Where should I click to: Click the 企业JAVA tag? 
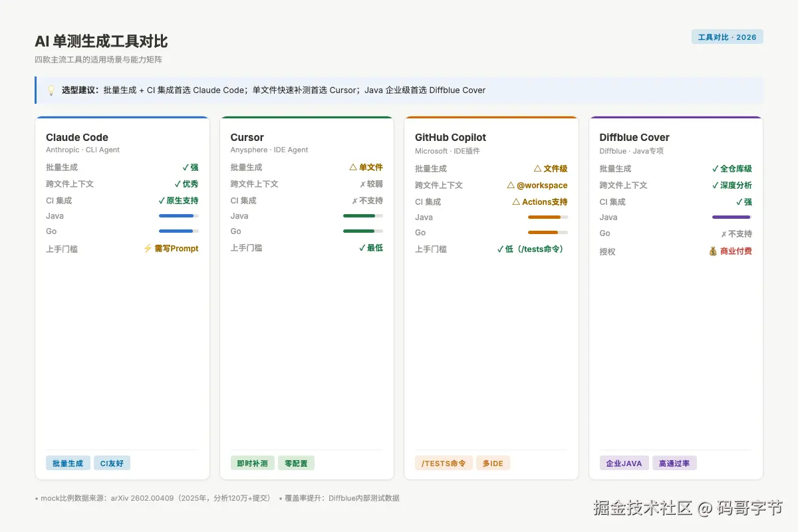(624, 464)
